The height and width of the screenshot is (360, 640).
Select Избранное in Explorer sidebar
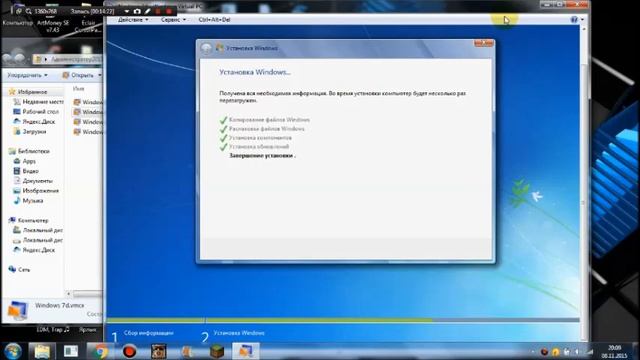click(32, 92)
